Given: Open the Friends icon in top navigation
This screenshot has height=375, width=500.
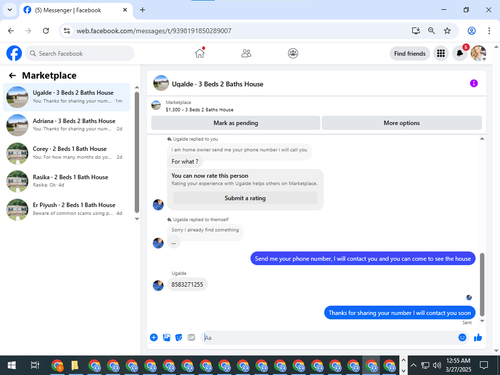Looking at the screenshot, I should [x=246, y=53].
